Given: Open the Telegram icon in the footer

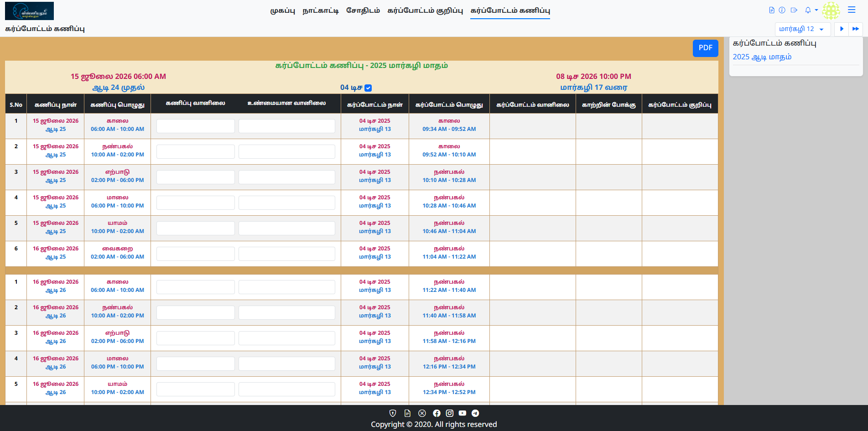Looking at the screenshot, I should click(x=476, y=413).
